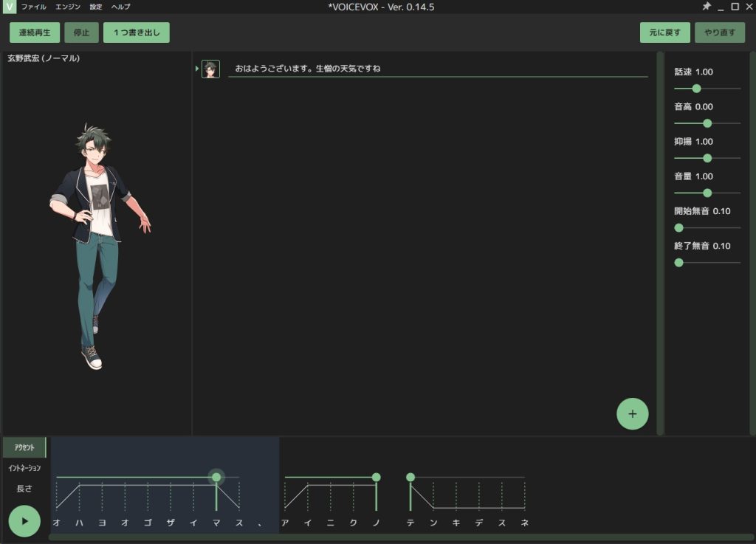756x544 pixels.
Task: Open the ヘルプ menu
Action: click(x=120, y=7)
